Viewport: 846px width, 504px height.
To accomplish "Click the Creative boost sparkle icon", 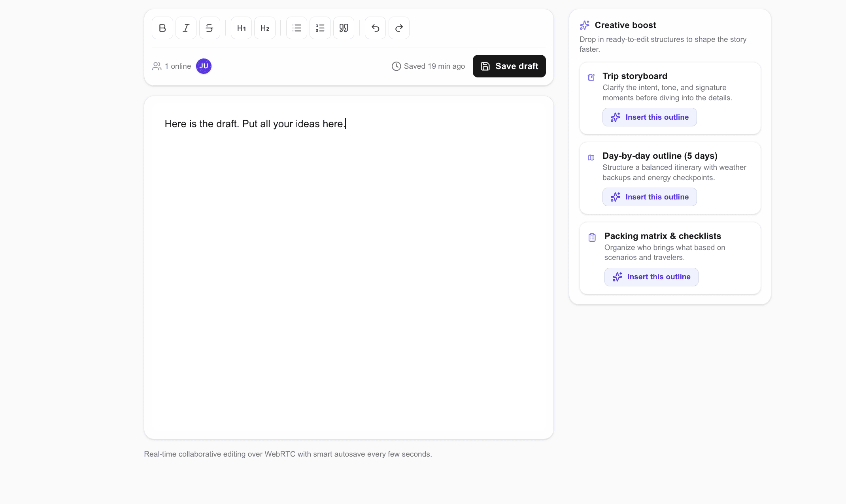I will point(585,25).
